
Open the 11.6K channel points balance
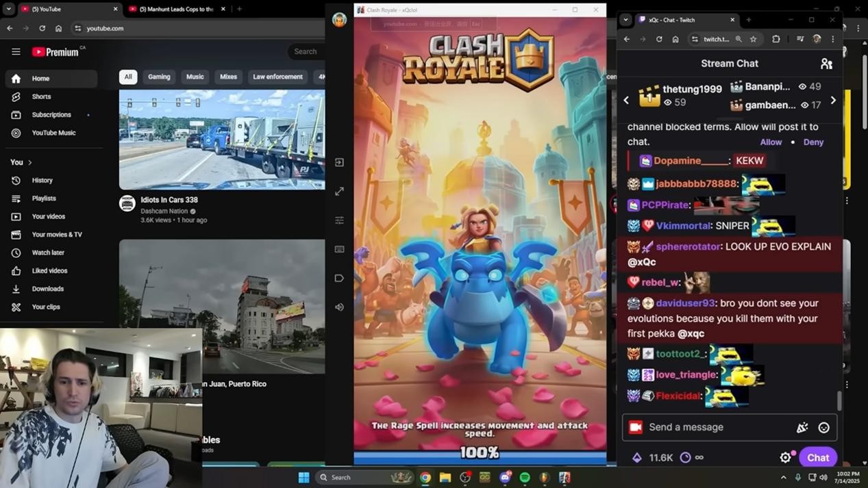tap(653, 458)
